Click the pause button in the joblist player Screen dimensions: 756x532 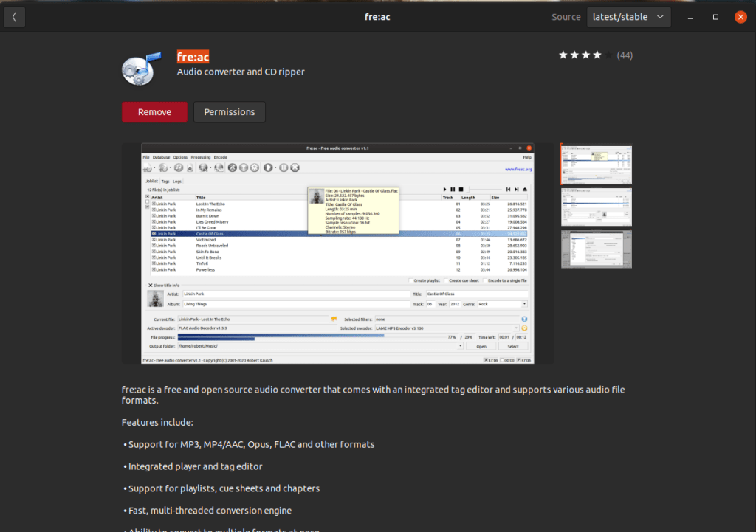tap(453, 190)
